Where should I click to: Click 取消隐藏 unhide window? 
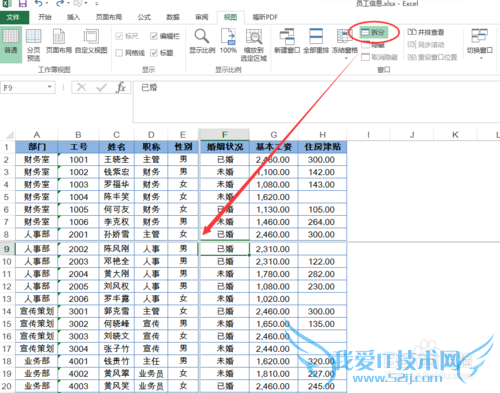click(379, 57)
